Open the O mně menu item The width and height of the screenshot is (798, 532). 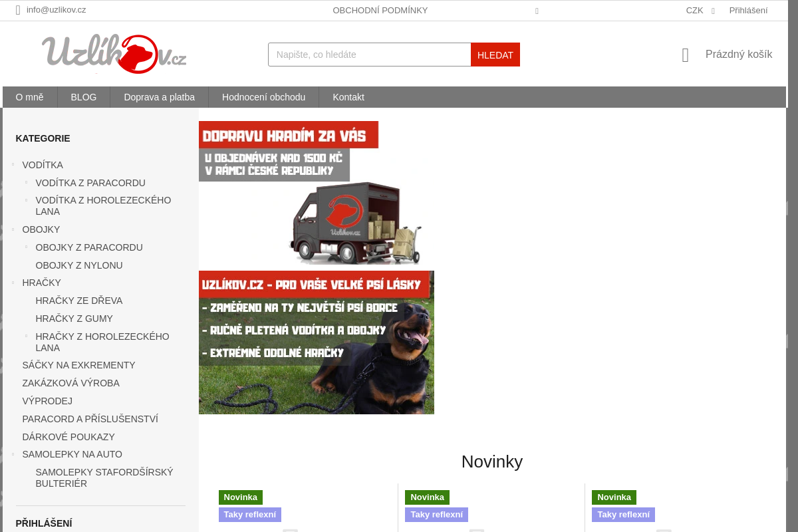point(30,97)
